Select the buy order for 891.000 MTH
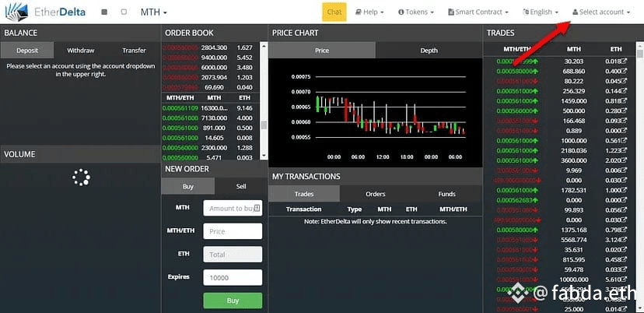 click(211, 128)
